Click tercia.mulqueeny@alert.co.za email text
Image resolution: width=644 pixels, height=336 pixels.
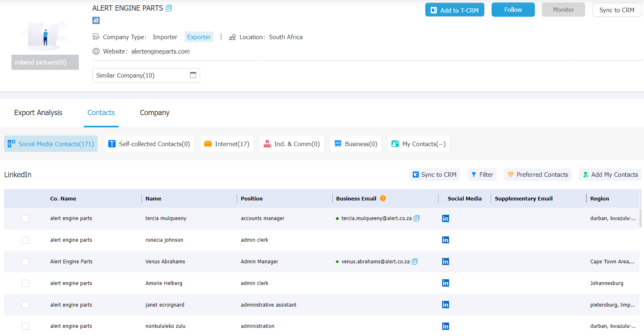[376, 218]
